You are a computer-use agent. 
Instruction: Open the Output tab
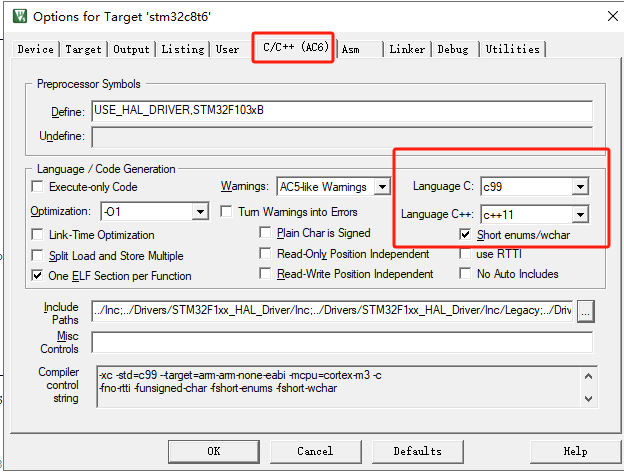click(x=131, y=49)
